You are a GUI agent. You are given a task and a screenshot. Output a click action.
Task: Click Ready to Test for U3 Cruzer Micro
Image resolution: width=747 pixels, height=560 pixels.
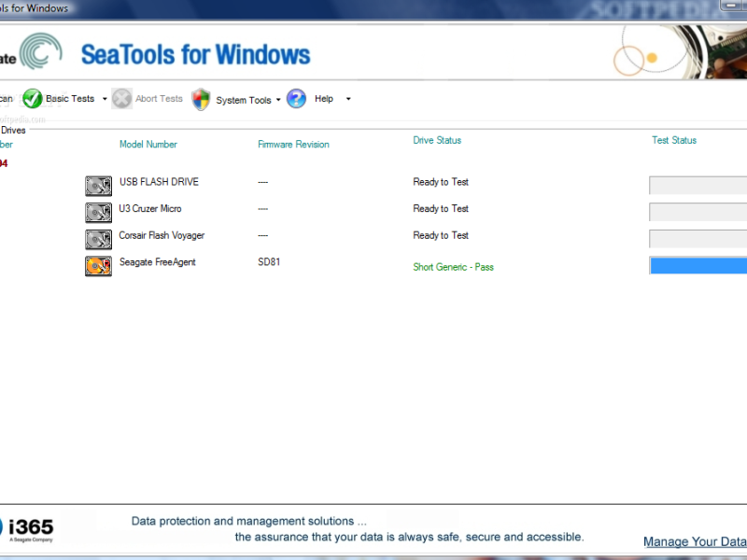tap(441, 208)
